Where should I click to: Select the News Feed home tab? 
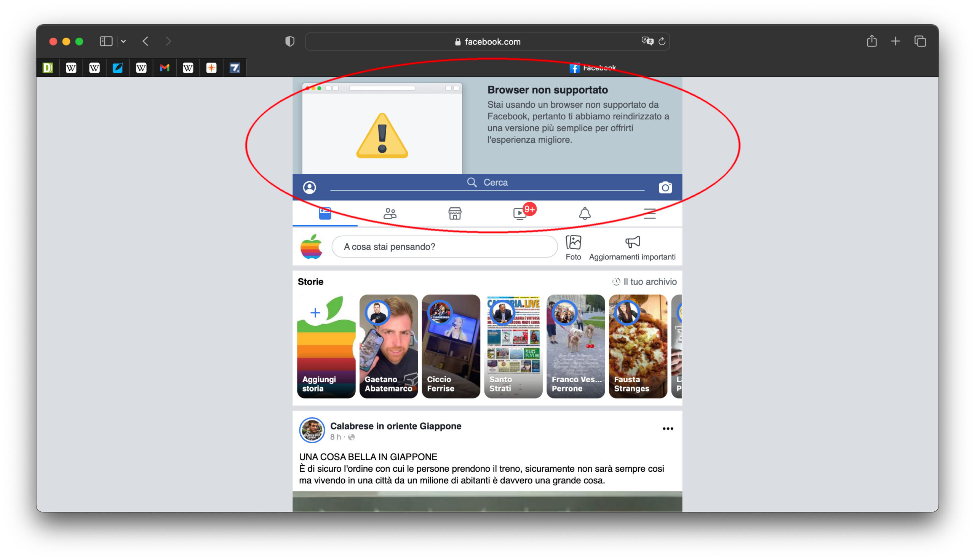point(325,213)
